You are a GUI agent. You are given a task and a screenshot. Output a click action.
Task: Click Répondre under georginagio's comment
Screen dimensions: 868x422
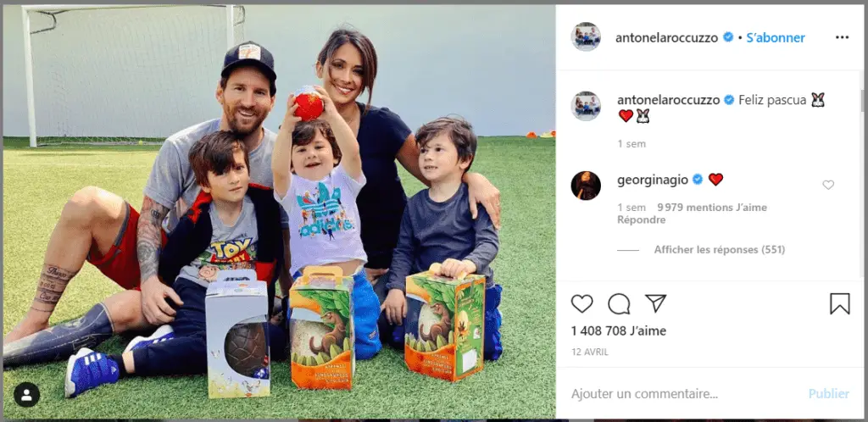pyautogui.click(x=641, y=220)
